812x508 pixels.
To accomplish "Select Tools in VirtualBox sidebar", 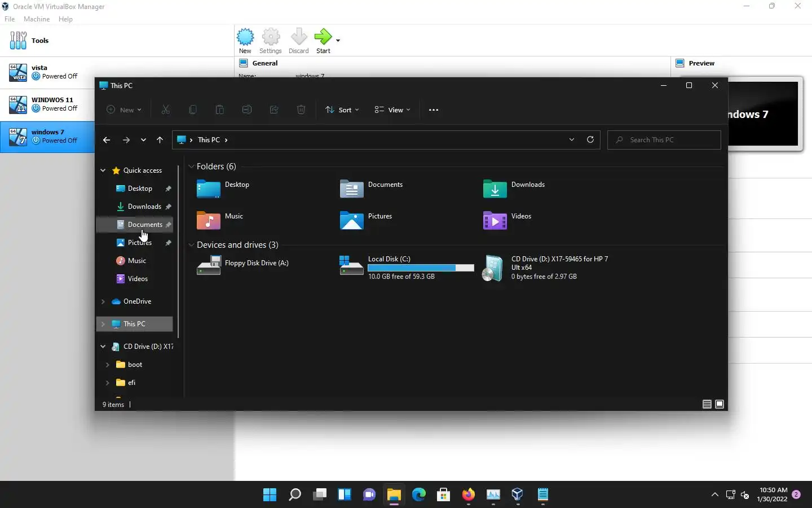I will 117,41.
